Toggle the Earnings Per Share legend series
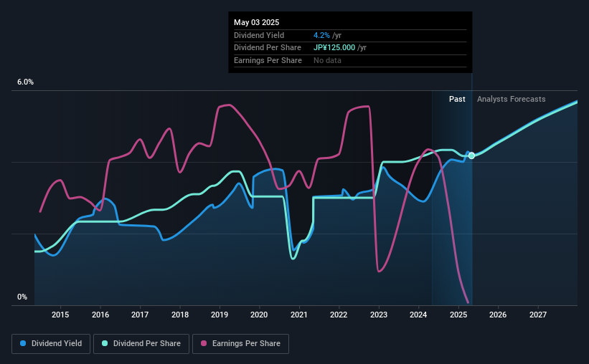589x364 pixels. 240,344
